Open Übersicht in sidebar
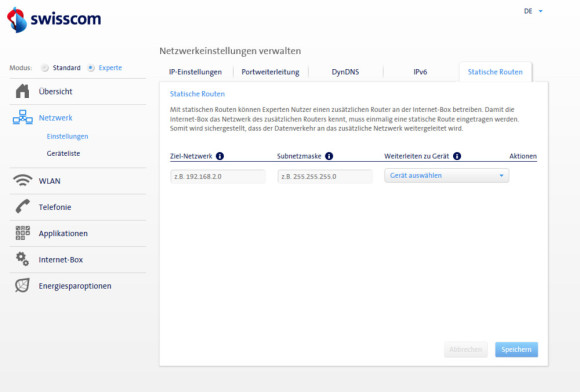This screenshot has width=580, height=392. (x=55, y=91)
